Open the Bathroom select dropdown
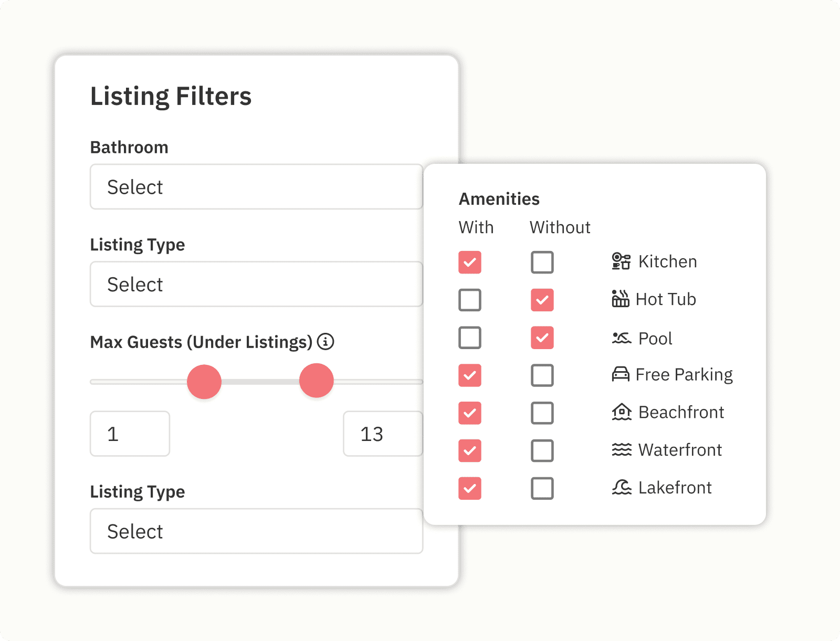 click(x=256, y=187)
